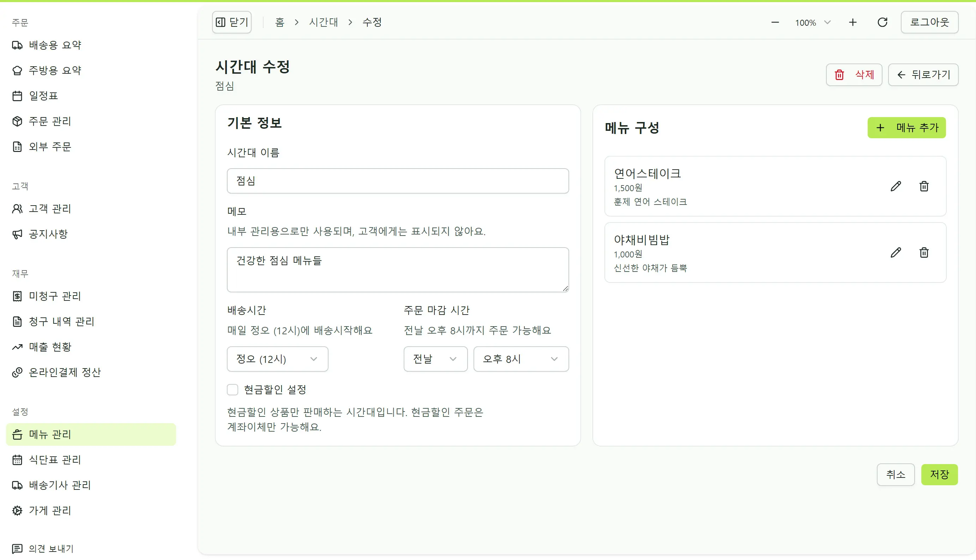
Task: Click the refresh icon in the top bar
Action: [882, 22]
